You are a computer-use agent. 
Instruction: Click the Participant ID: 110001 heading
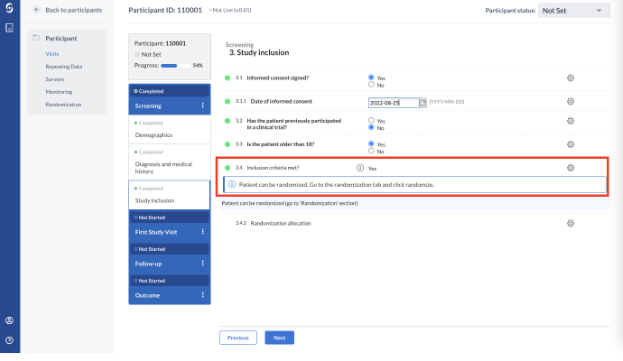pos(165,10)
